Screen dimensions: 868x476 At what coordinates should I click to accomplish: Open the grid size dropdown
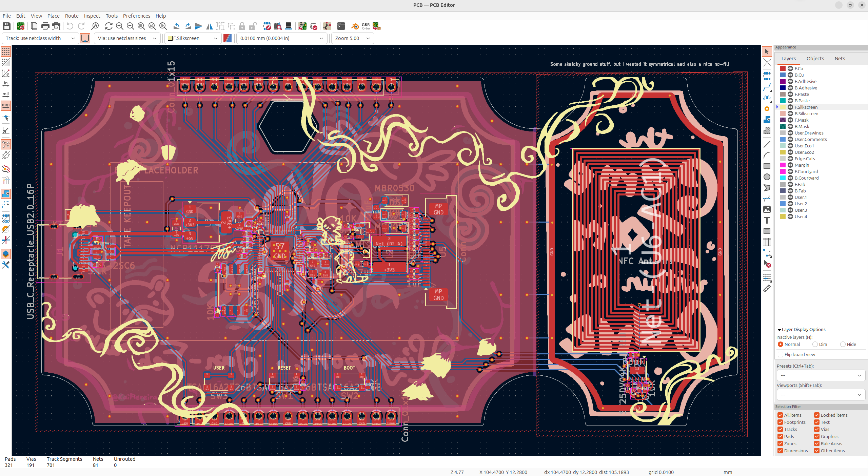(x=282, y=38)
